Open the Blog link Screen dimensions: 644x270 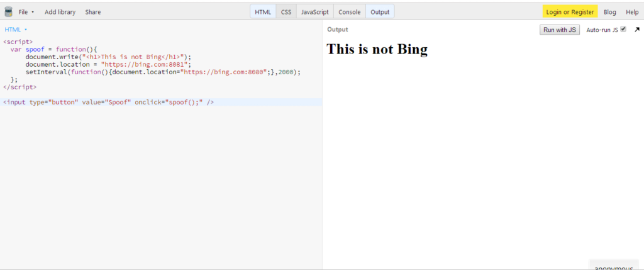tap(610, 12)
